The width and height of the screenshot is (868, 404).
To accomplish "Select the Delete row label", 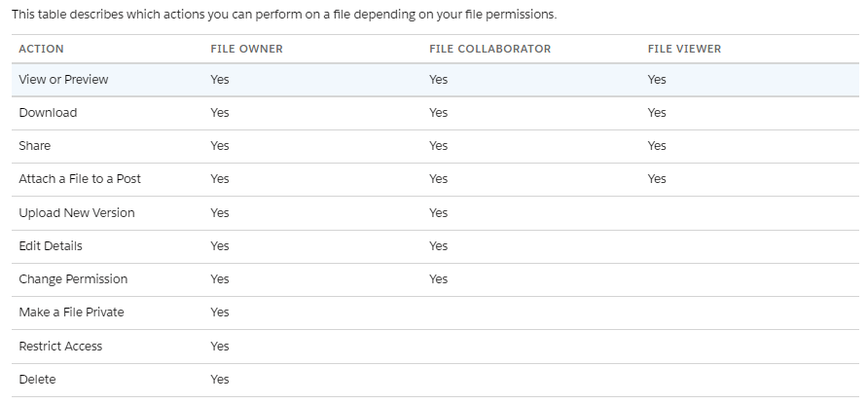I will [37, 380].
